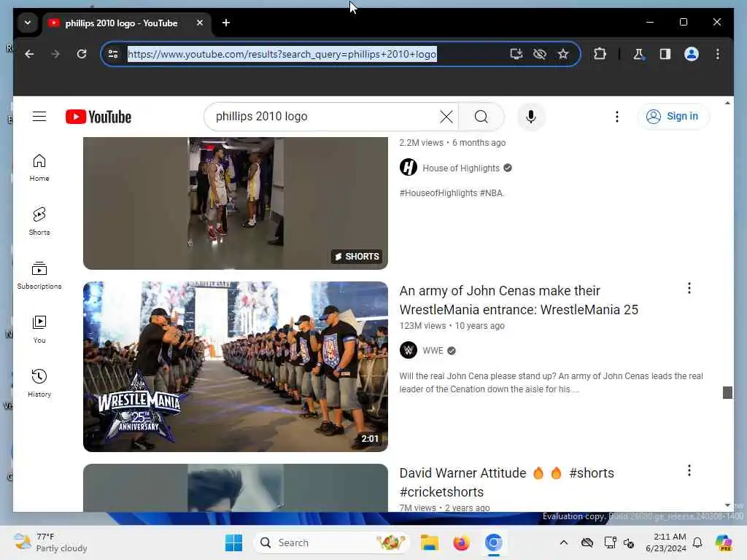Go to the YouTube logo home link

point(98,117)
